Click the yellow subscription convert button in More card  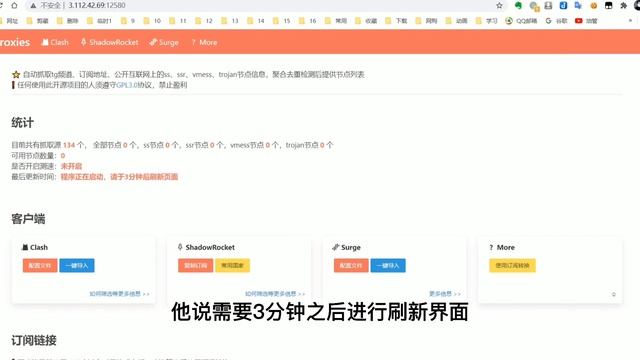tap(512, 265)
